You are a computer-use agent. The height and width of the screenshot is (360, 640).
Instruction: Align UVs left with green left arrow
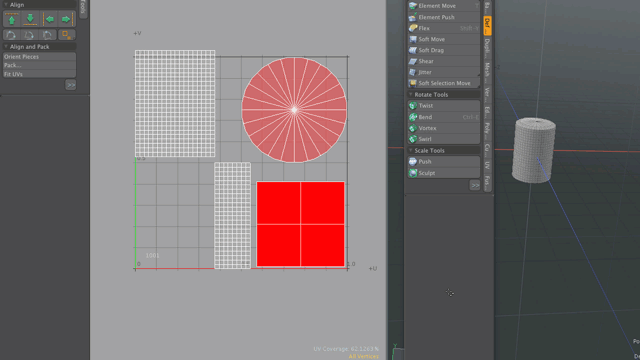50,19
